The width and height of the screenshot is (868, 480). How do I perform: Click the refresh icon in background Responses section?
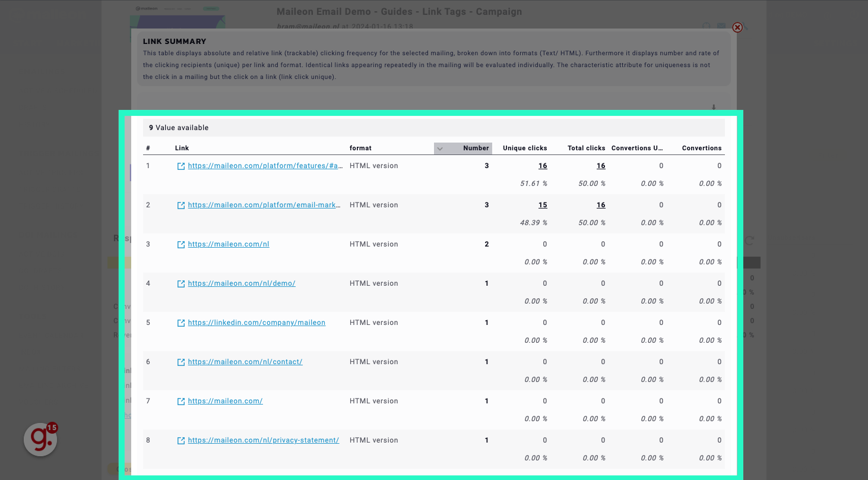(x=750, y=241)
